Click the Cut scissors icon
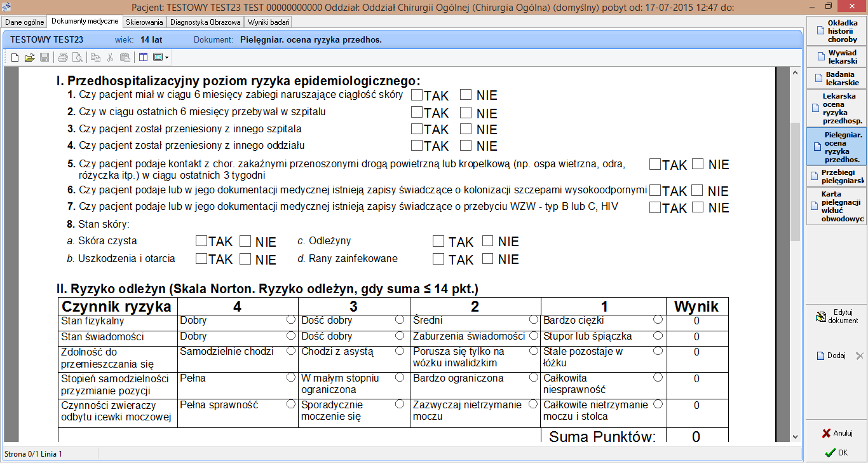The image size is (868, 463). pos(110,57)
